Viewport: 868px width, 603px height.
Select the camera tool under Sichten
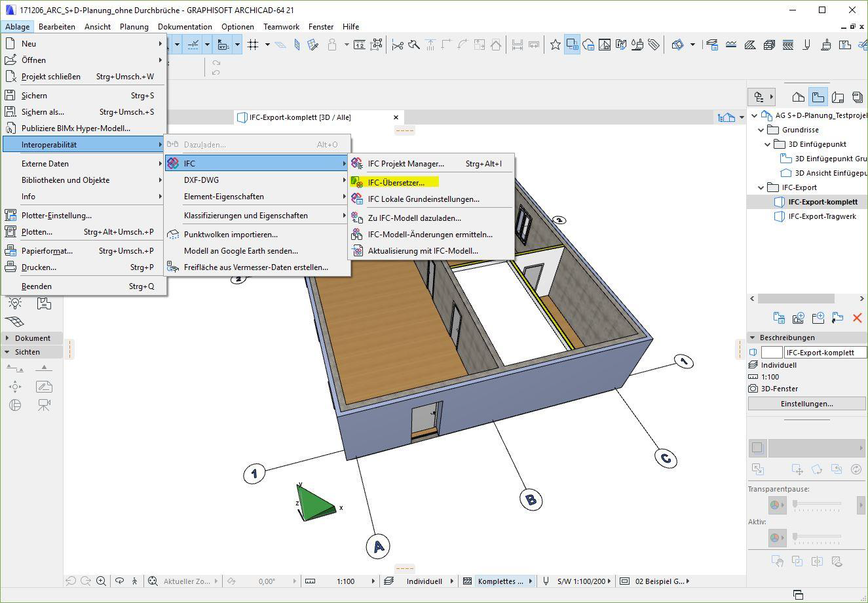coord(44,405)
